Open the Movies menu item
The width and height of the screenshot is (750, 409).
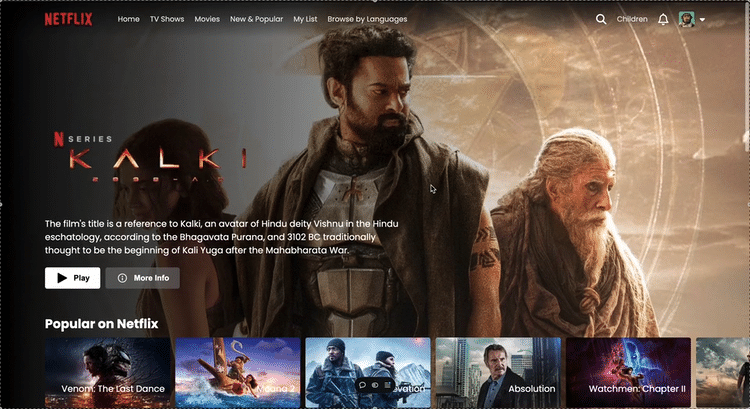click(x=207, y=19)
